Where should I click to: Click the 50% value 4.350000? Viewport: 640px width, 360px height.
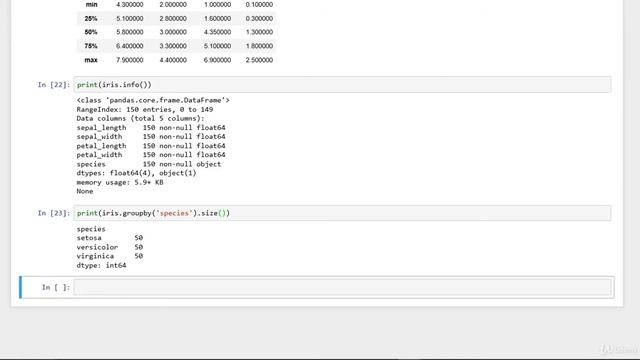217,32
